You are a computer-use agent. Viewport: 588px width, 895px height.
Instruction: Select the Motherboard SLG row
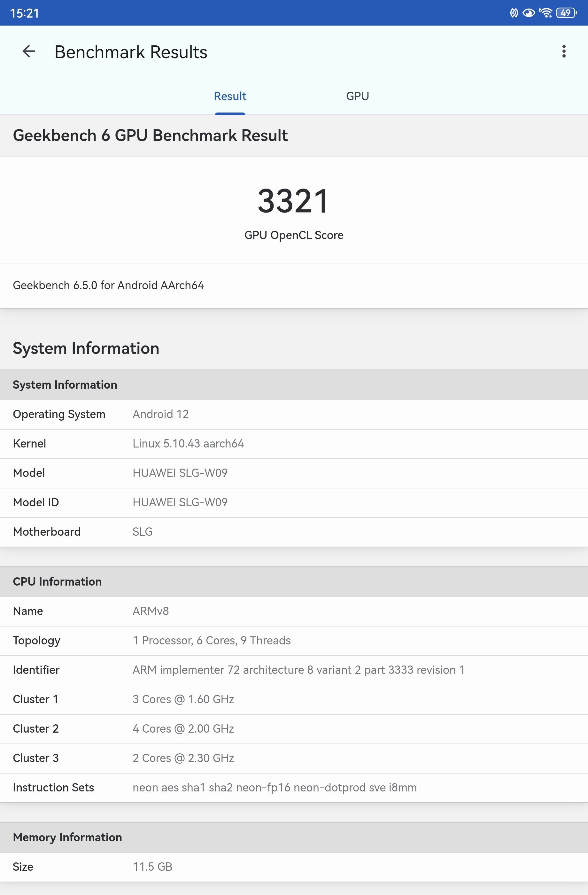(294, 532)
